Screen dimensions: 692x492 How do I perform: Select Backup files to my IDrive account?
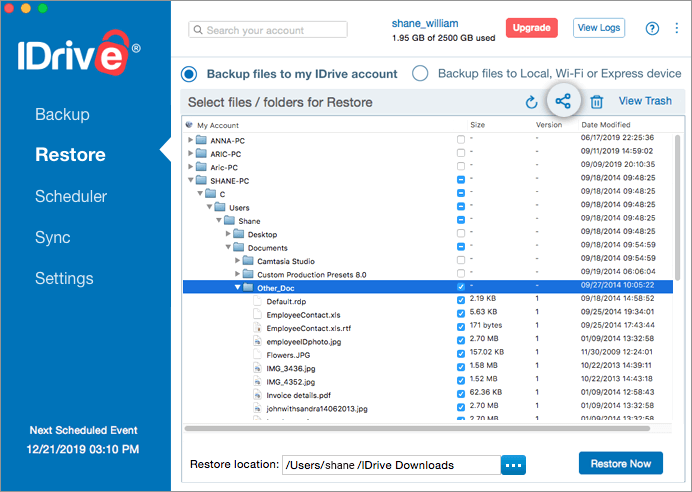189,74
